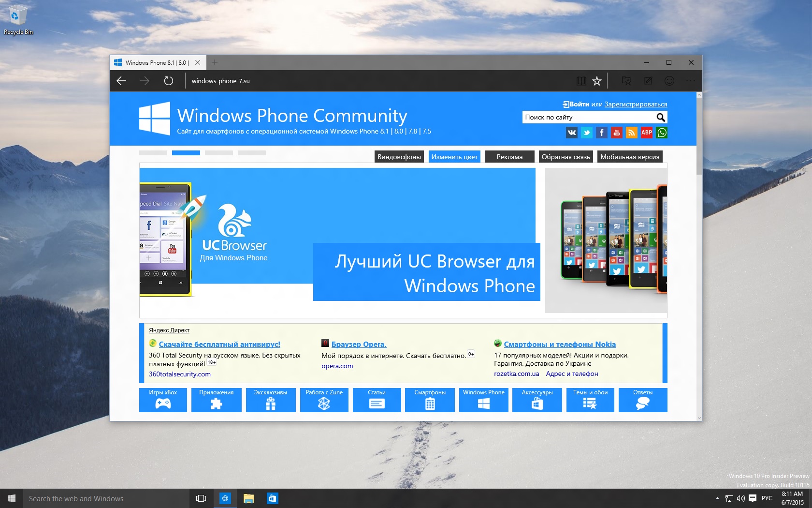Open the Facebook social icon
This screenshot has height=508, width=812.
tap(602, 133)
